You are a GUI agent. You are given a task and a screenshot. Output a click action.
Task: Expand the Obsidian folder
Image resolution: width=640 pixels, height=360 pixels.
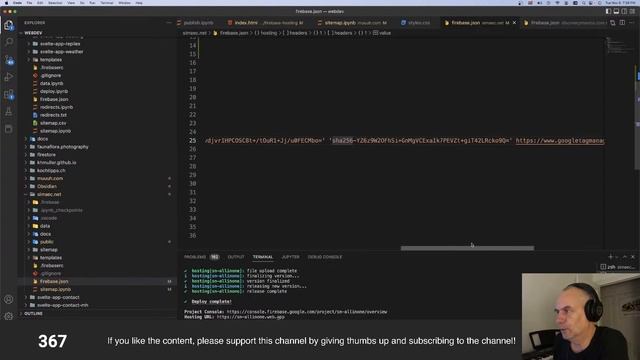click(x=47, y=186)
